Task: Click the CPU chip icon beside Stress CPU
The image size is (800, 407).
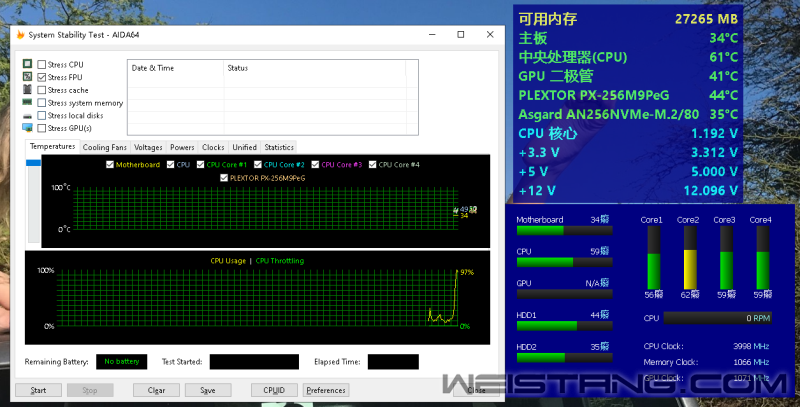Action: click(x=27, y=65)
